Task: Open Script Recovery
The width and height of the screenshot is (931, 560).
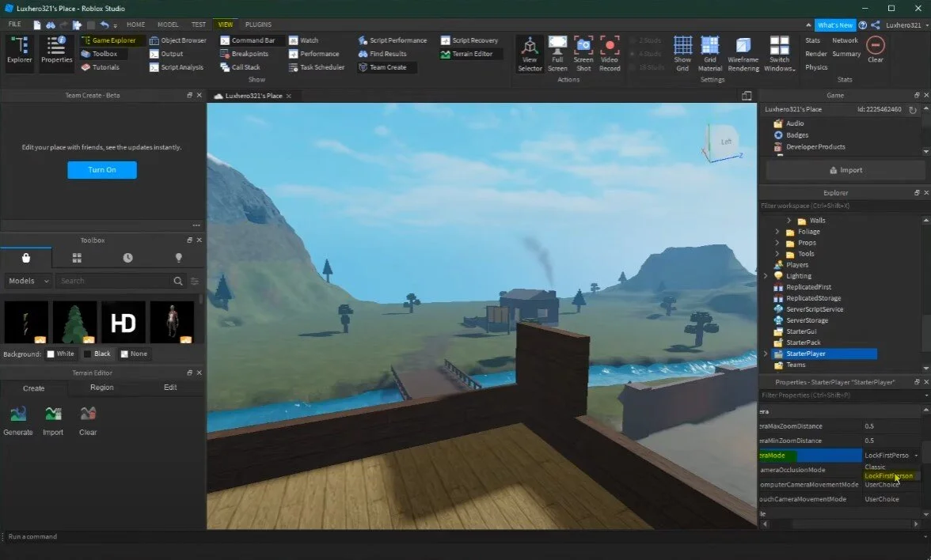Action: [x=469, y=40]
